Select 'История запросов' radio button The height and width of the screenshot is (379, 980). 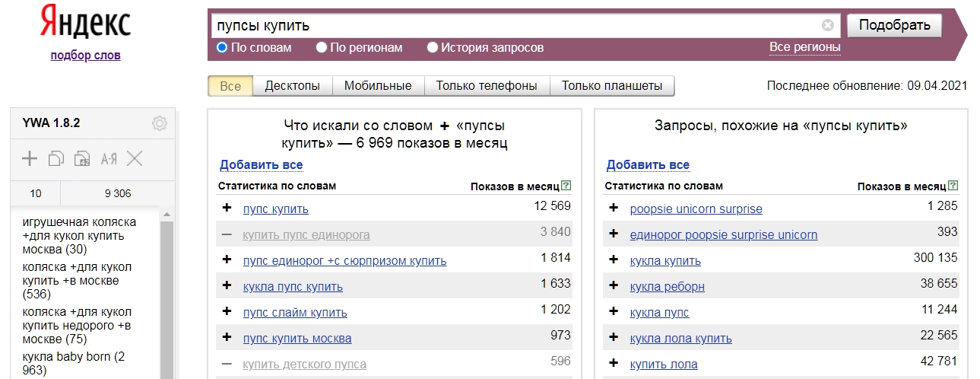433,47
